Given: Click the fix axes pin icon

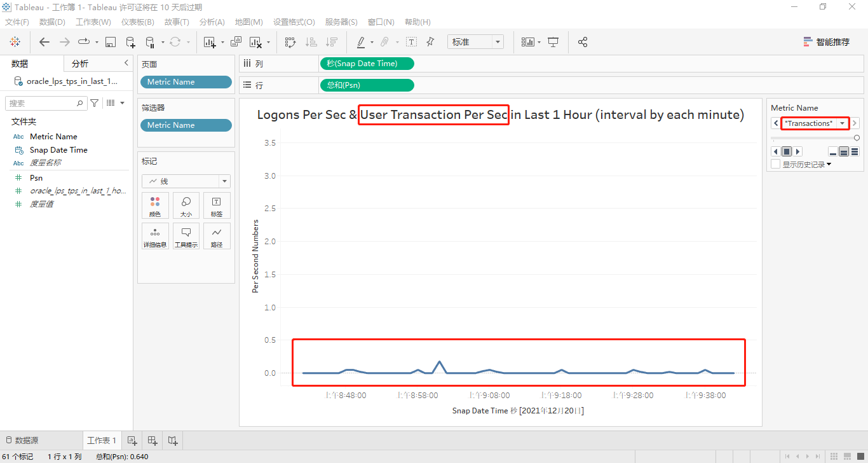Looking at the screenshot, I should coord(430,42).
